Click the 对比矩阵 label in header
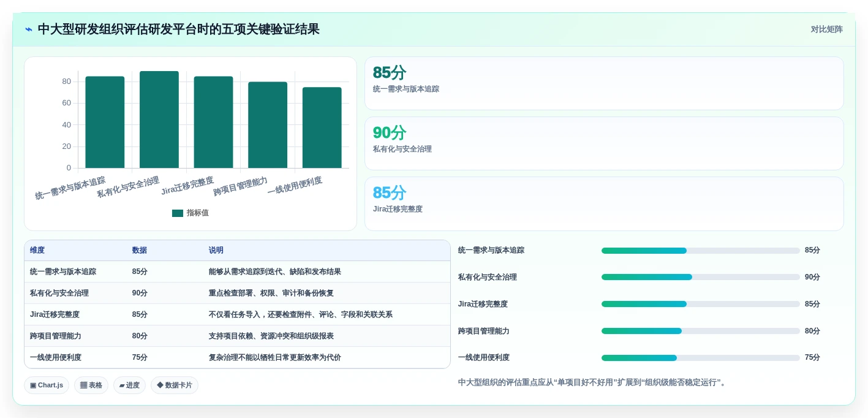 click(x=826, y=29)
